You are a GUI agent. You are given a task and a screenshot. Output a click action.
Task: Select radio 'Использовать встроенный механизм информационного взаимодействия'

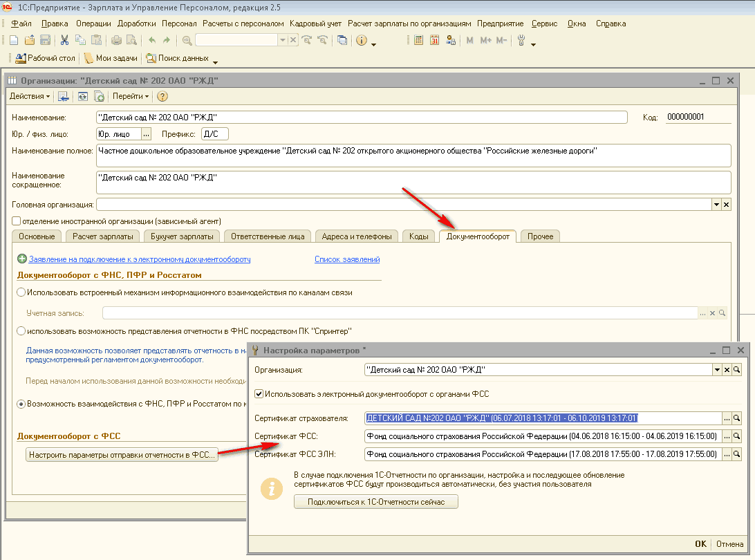tap(21, 292)
